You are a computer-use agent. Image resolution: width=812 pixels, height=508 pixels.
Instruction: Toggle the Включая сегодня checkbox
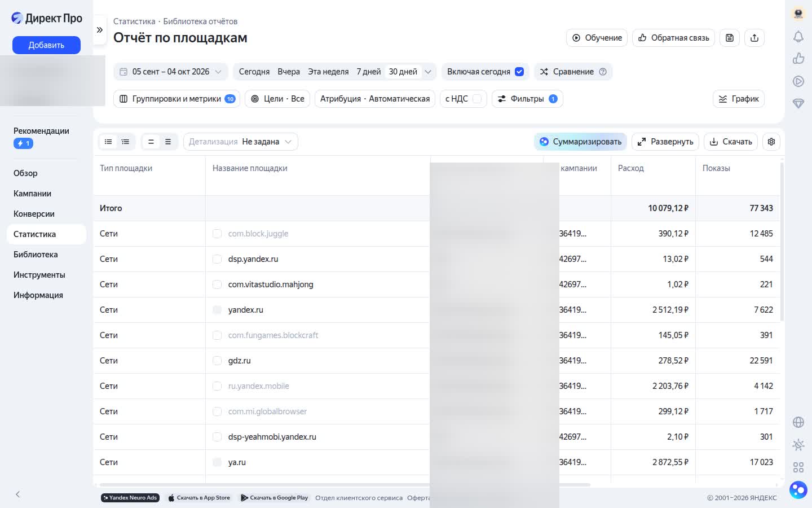click(x=519, y=72)
